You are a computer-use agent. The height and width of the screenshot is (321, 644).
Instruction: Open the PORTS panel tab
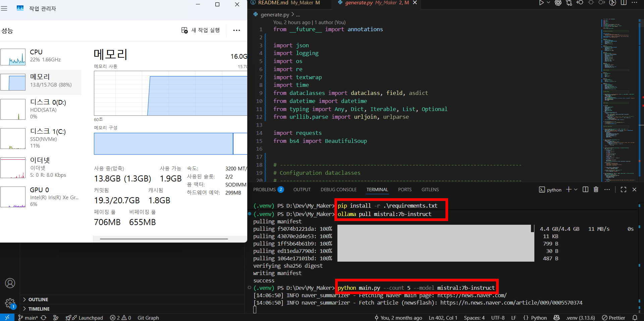point(405,190)
